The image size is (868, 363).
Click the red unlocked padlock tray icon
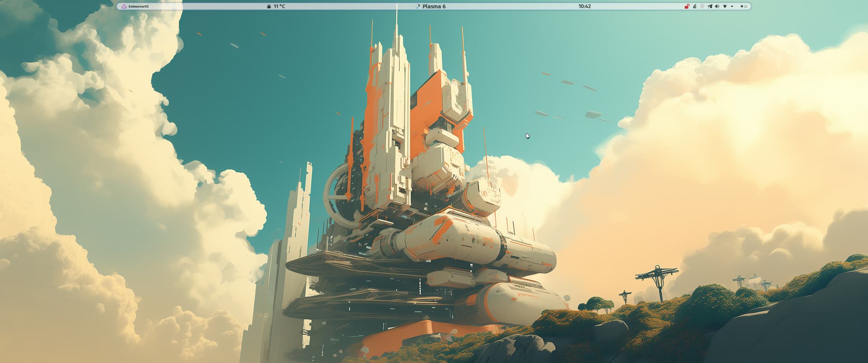687,6
